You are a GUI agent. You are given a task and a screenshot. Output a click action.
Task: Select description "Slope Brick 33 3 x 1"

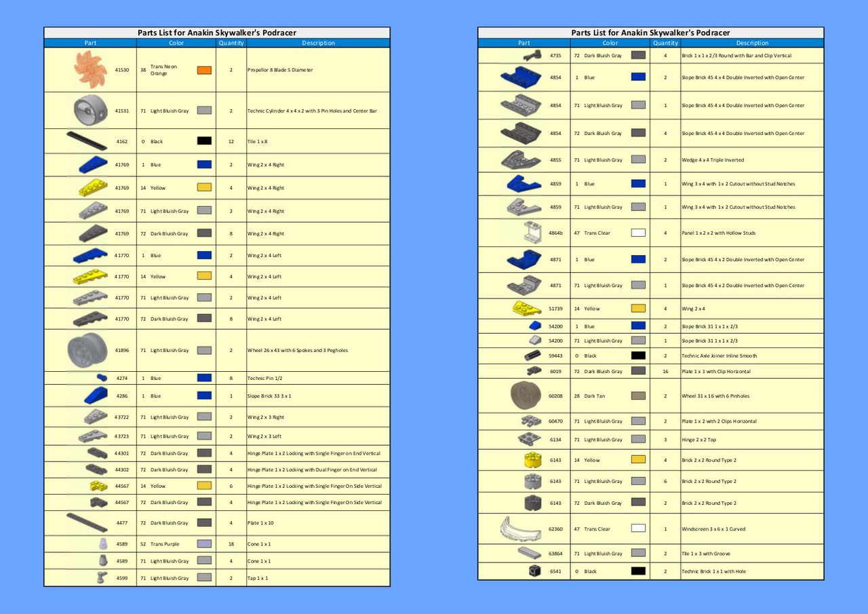pos(269,396)
